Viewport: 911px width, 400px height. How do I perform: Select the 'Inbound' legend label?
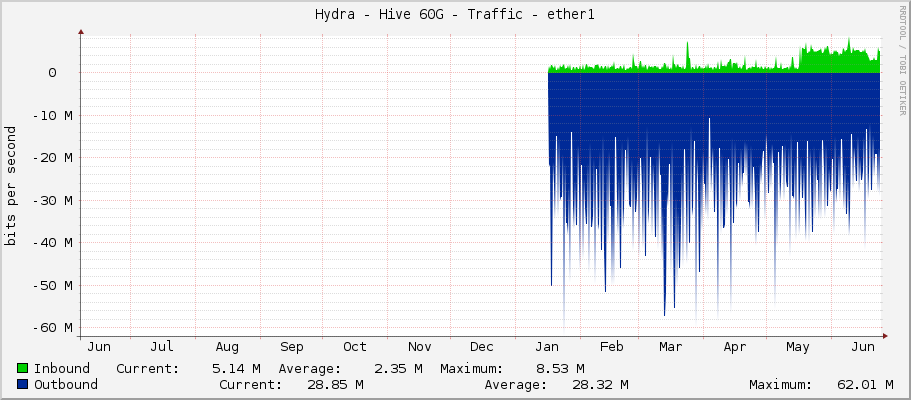tap(62, 369)
